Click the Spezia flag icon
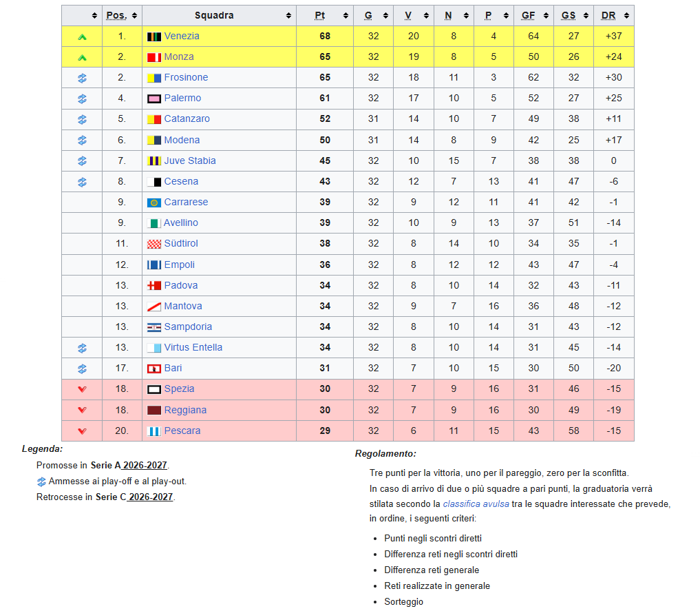Screen dimensions: 700x611 pos(154,389)
